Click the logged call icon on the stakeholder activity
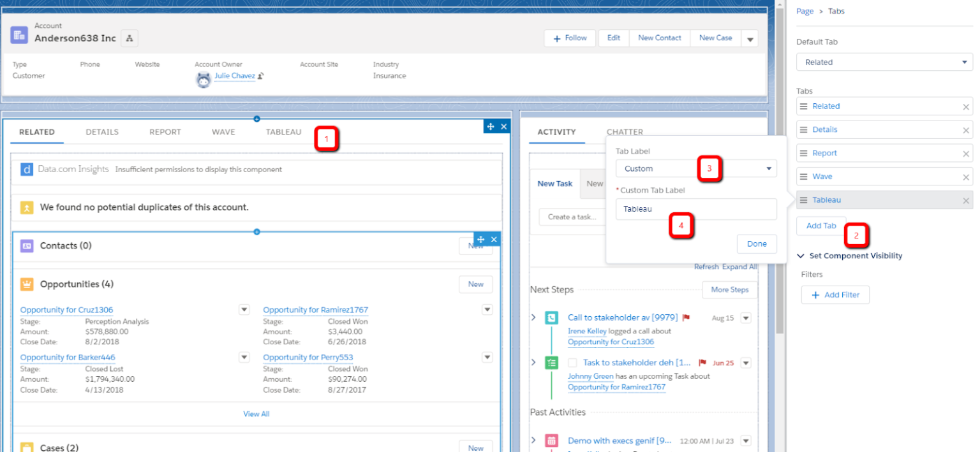The image size is (980, 452). [x=551, y=317]
